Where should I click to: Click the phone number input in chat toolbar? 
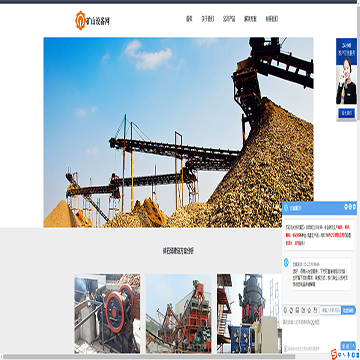[330, 310]
